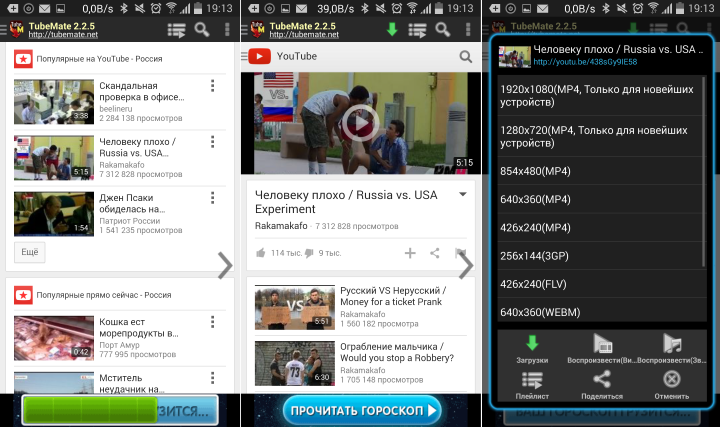Add video to playlist with plus icon
The width and height of the screenshot is (720, 427).
coord(410,253)
